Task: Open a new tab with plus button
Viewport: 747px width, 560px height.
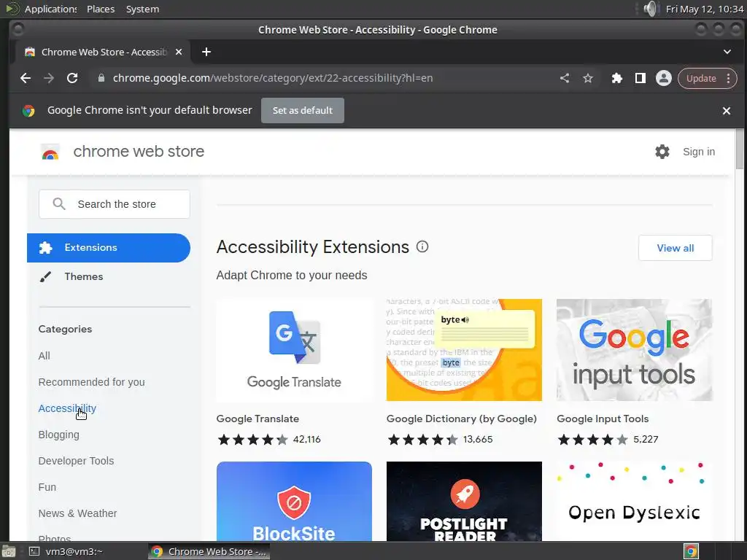Action: (206, 52)
